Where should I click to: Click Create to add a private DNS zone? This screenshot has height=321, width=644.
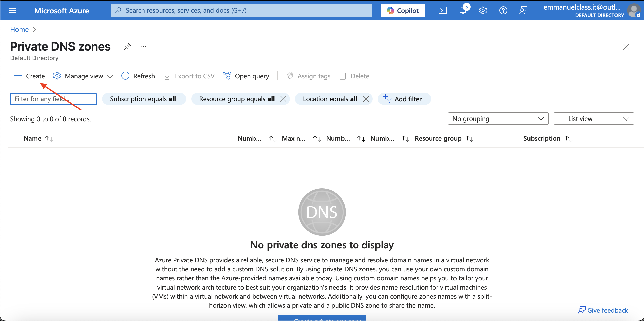[x=29, y=76]
